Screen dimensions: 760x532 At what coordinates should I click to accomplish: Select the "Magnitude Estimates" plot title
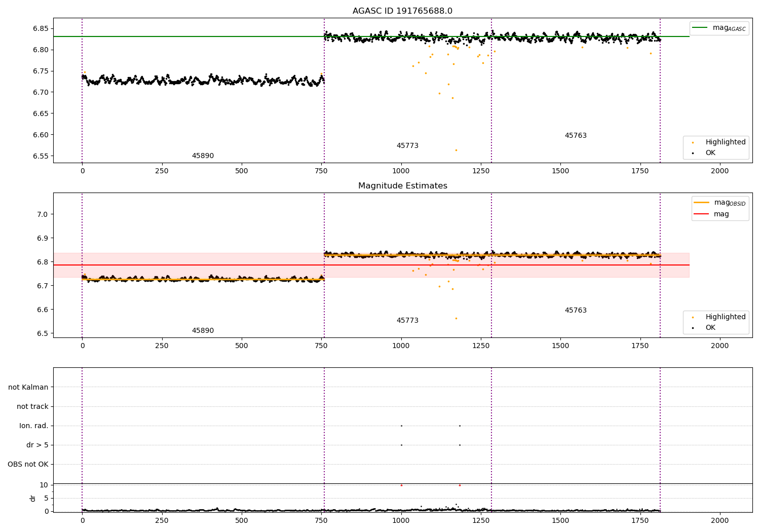point(402,186)
